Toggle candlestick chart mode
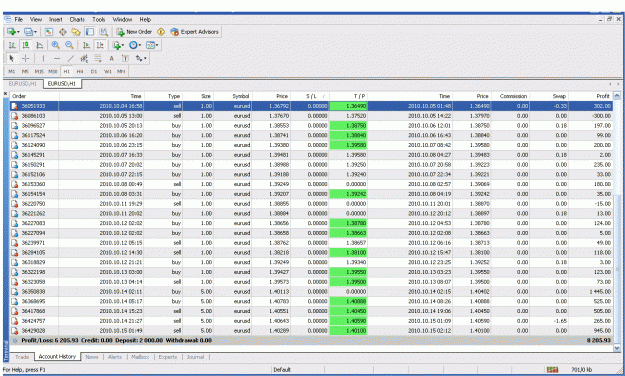The height and width of the screenshot is (376, 625). 26,45
